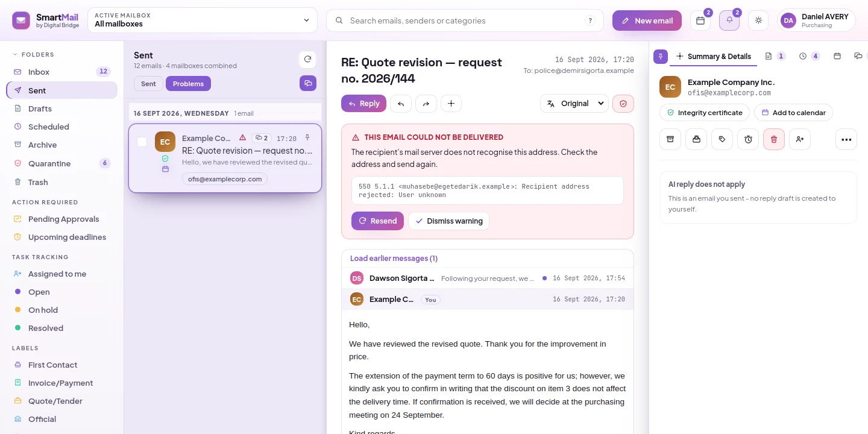Screen dimensions: 868x434
Task: Open the notifications bell
Action: coord(729,20)
